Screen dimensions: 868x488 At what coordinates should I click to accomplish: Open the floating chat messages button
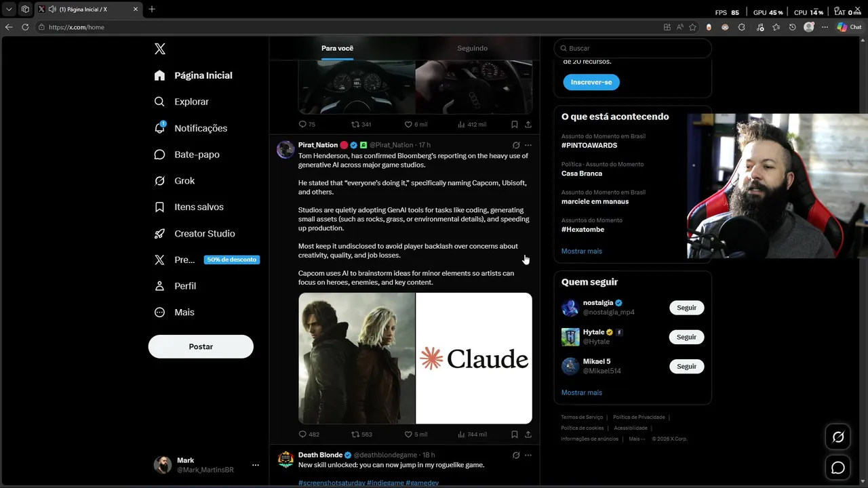838,468
